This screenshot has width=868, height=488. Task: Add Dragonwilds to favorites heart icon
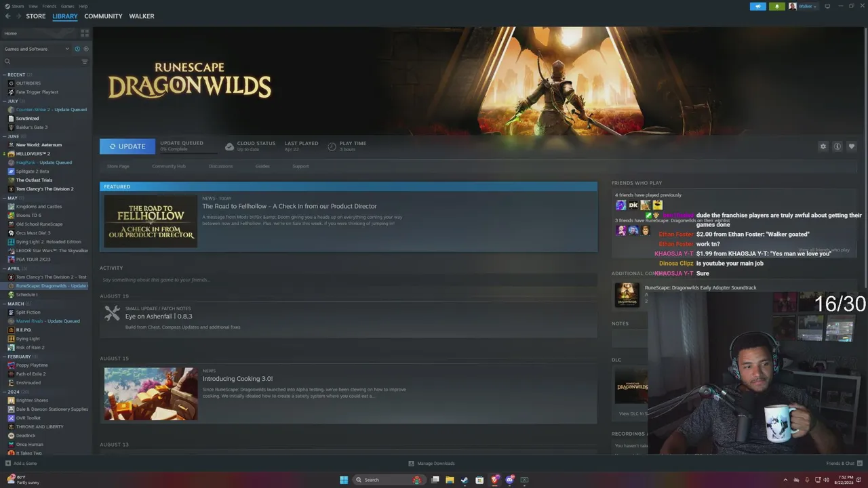point(852,146)
